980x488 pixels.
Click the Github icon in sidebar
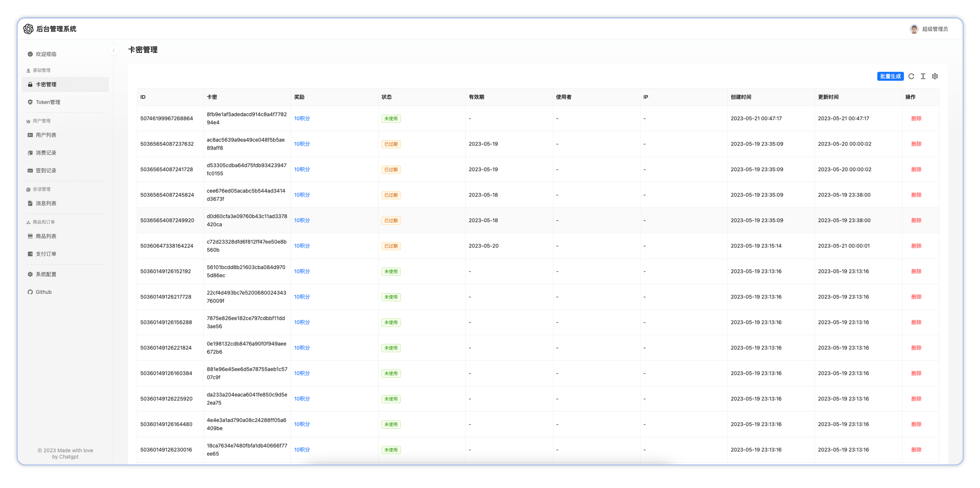pos(30,292)
